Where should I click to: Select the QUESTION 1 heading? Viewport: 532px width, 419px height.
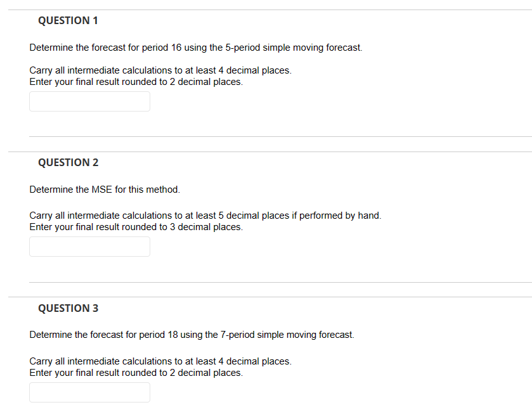click(x=68, y=20)
